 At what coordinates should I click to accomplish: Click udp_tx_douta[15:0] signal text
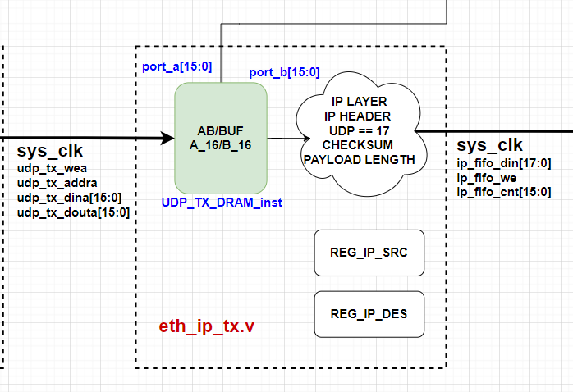coord(73,212)
